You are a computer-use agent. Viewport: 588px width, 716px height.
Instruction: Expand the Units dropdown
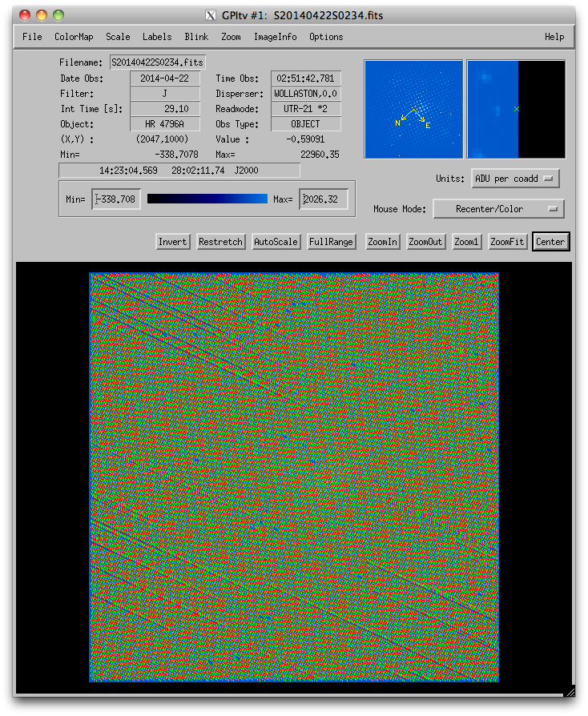[516, 179]
